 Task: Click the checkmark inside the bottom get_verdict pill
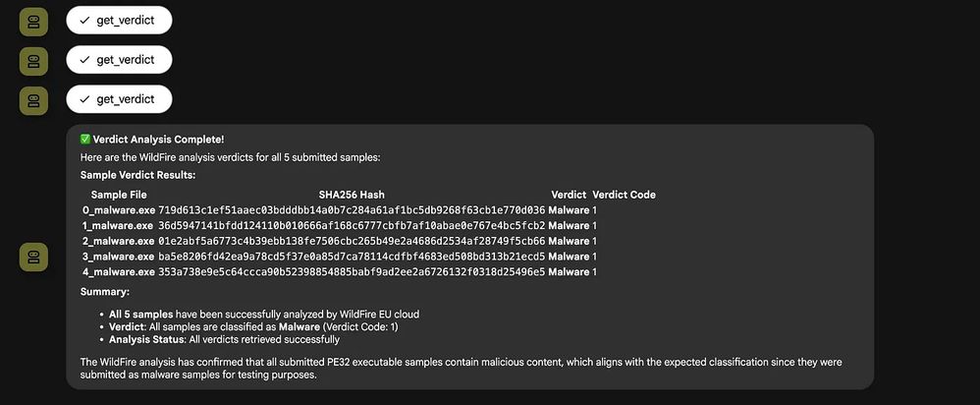pos(85,99)
